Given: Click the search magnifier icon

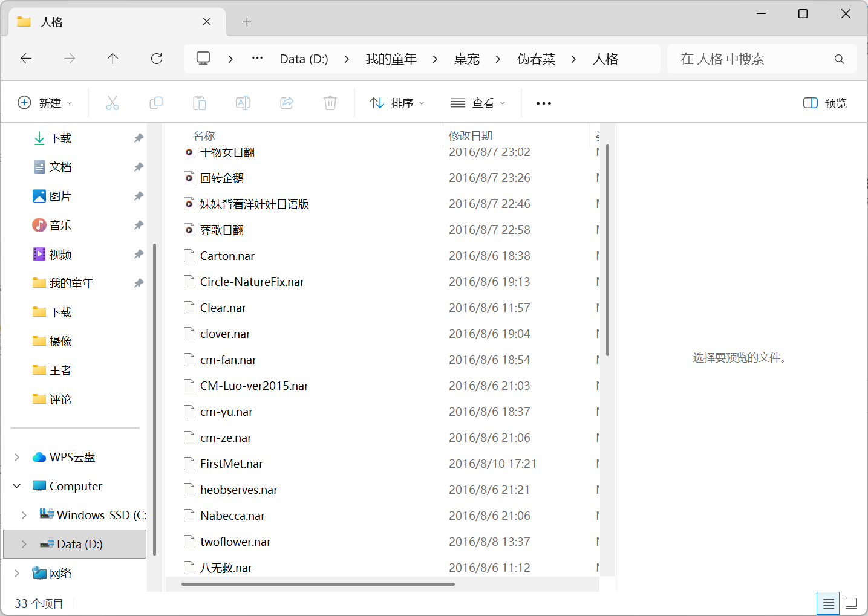Looking at the screenshot, I should point(839,59).
